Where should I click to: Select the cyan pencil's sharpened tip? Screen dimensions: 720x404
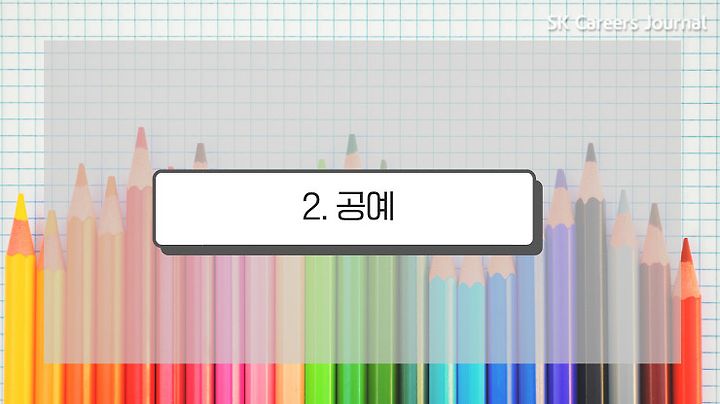[442, 267]
